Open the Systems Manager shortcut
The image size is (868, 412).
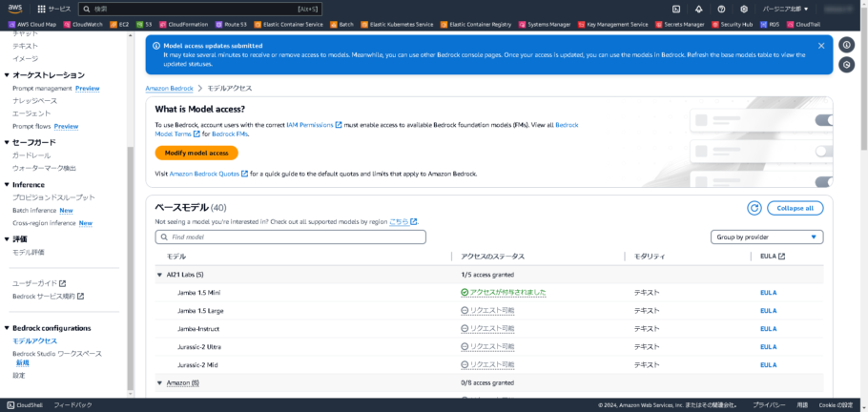(x=545, y=25)
